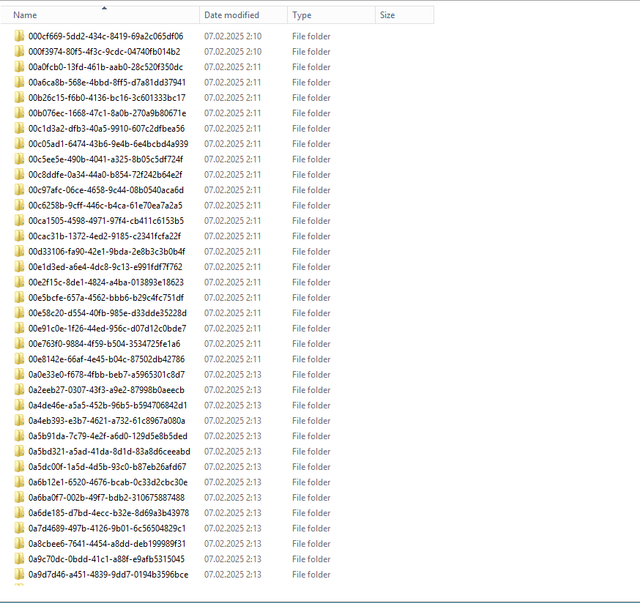Viewport: 640px width, 603px height.
Task: Select the folder icon for 00ca1505-4598-4971-97f4-cb411c6153b5
Action: click(19, 221)
